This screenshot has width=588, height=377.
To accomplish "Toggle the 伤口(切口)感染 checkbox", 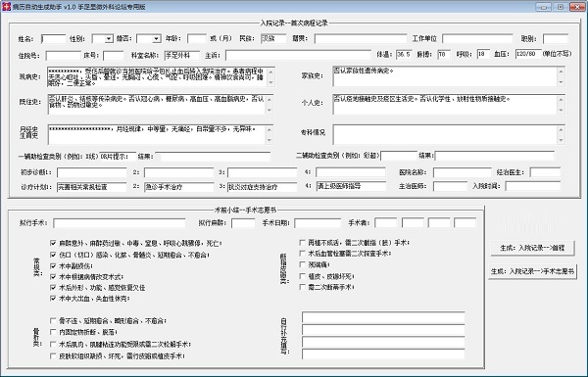I will point(53,255).
